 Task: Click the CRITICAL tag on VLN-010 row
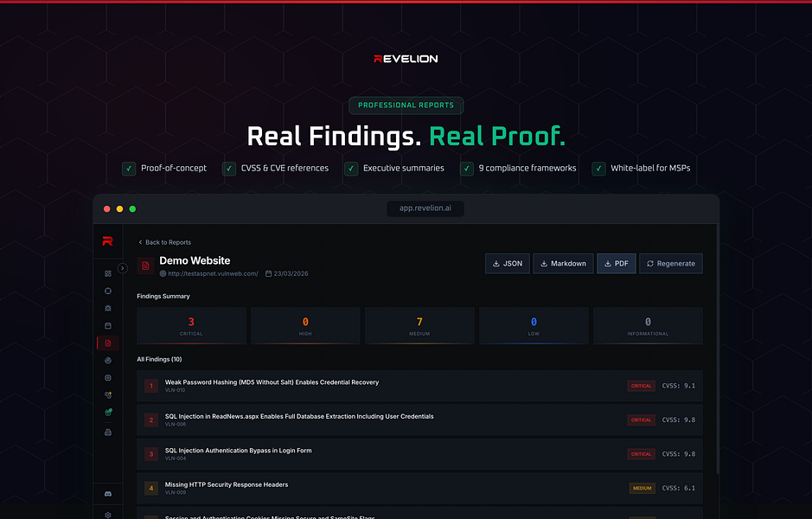click(x=641, y=386)
